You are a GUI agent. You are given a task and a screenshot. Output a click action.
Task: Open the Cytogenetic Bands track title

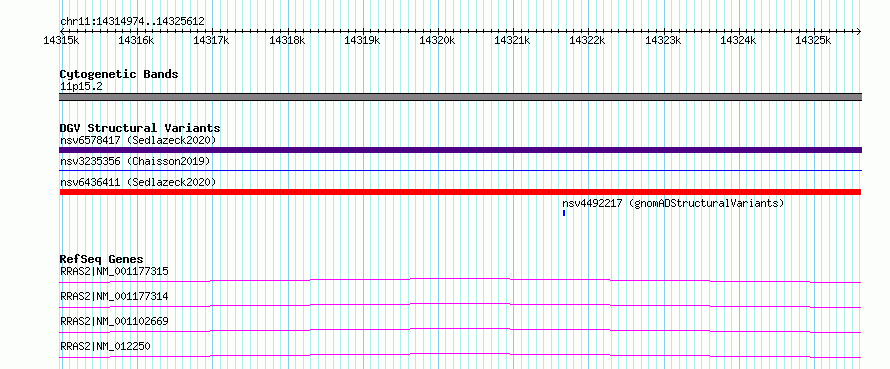[119, 74]
